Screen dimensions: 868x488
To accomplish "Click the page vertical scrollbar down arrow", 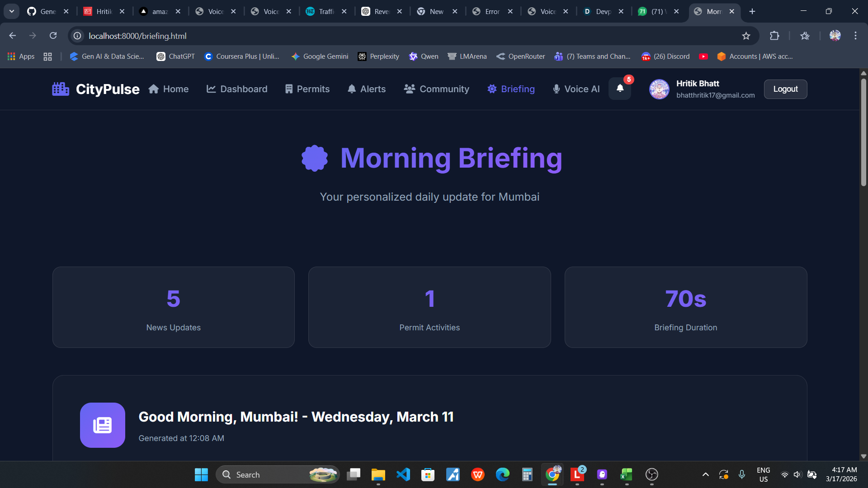I will (863, 456).
